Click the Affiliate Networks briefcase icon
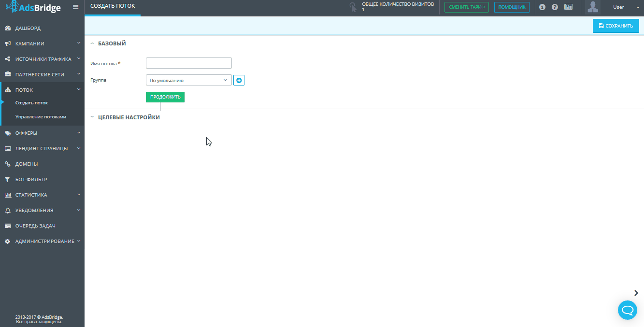Viewport: 644px width, 327px height. [8, 75]
